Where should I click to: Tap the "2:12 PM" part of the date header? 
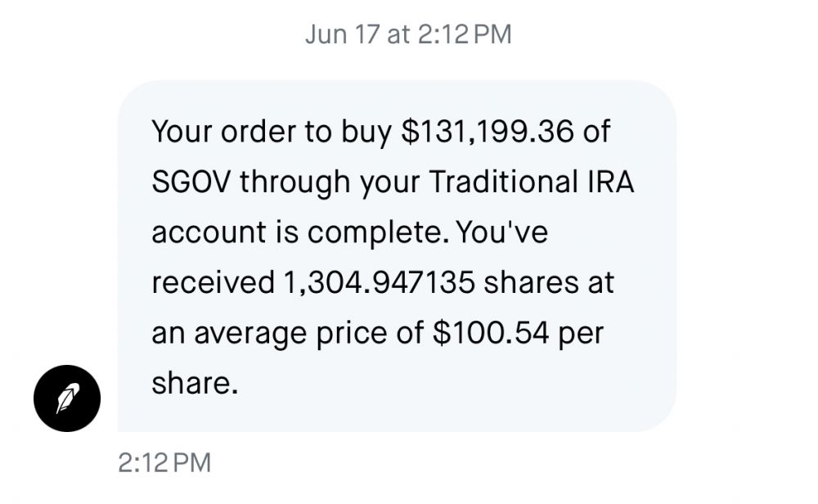click(465, 34)
